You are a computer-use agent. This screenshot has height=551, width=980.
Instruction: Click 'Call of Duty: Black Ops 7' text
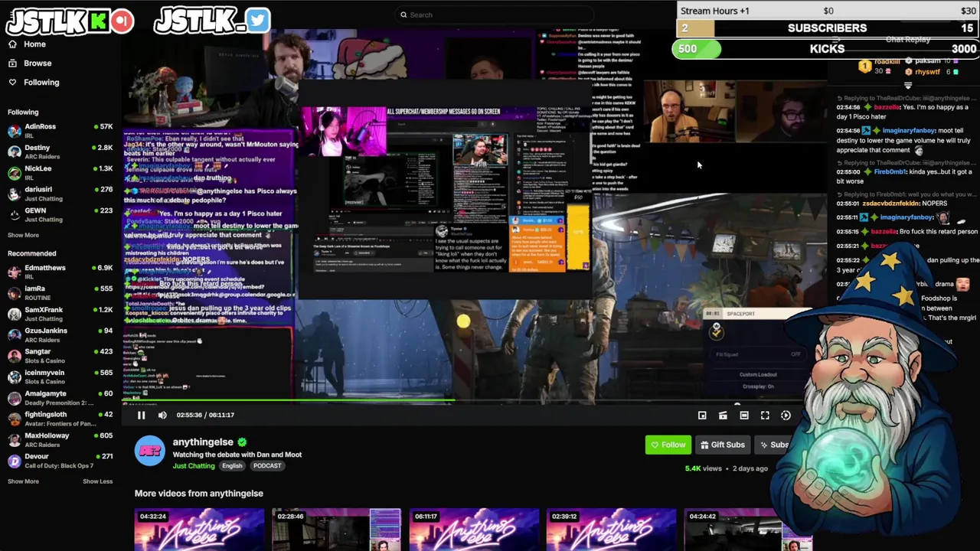tap(59, 465)
